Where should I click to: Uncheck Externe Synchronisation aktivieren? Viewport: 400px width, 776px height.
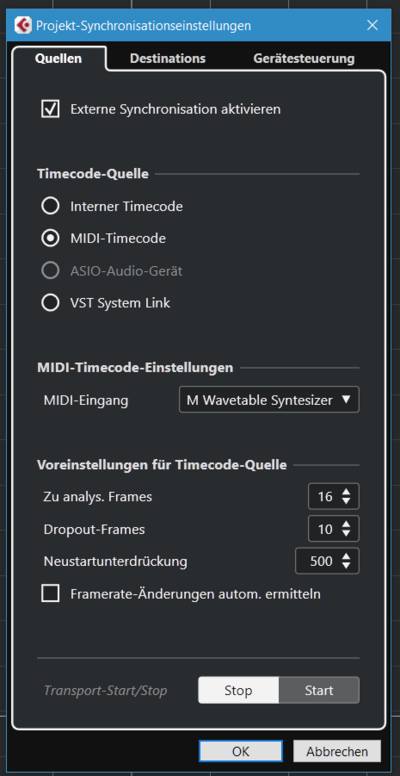point(50,109)
